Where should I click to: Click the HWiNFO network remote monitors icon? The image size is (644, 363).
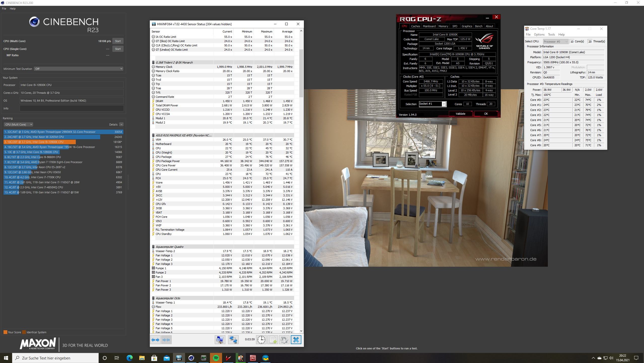click(233, 340)
